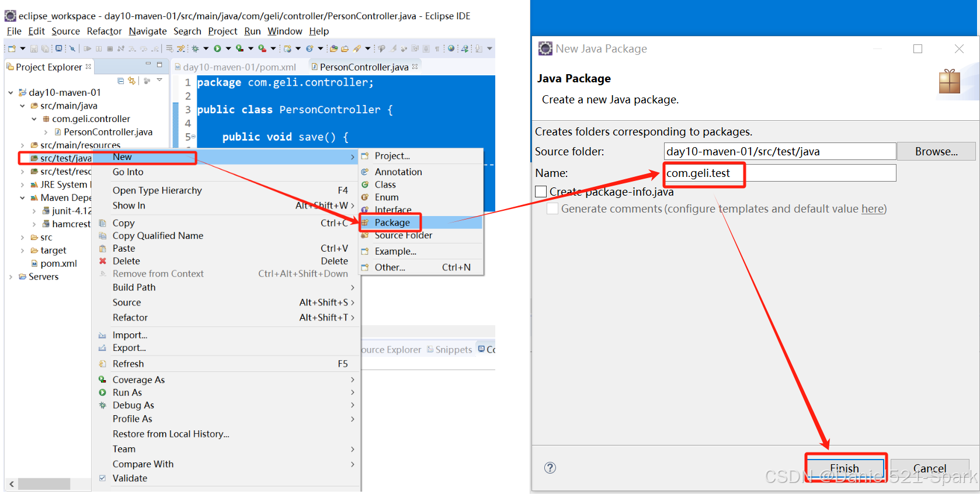Click the Name input field
Image resolution: width=980 pixels, height=494 pixels.
(780, 173)
